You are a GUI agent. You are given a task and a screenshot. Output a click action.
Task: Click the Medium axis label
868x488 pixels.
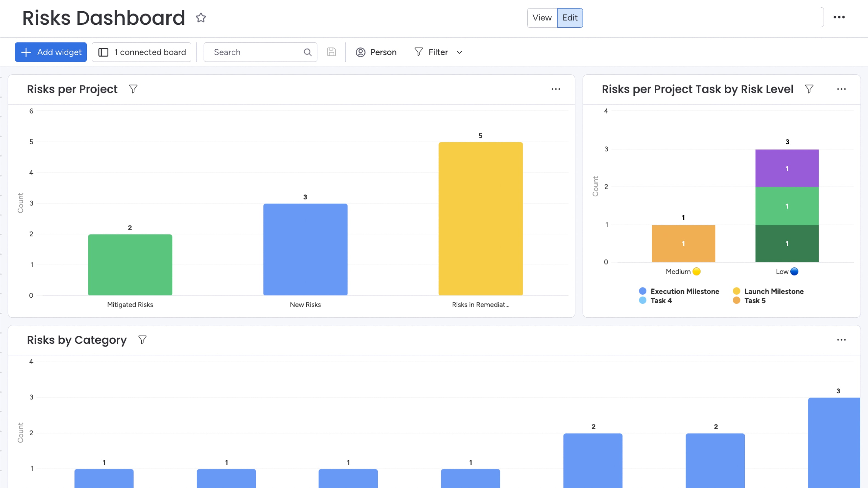click(x=683, y=272)
